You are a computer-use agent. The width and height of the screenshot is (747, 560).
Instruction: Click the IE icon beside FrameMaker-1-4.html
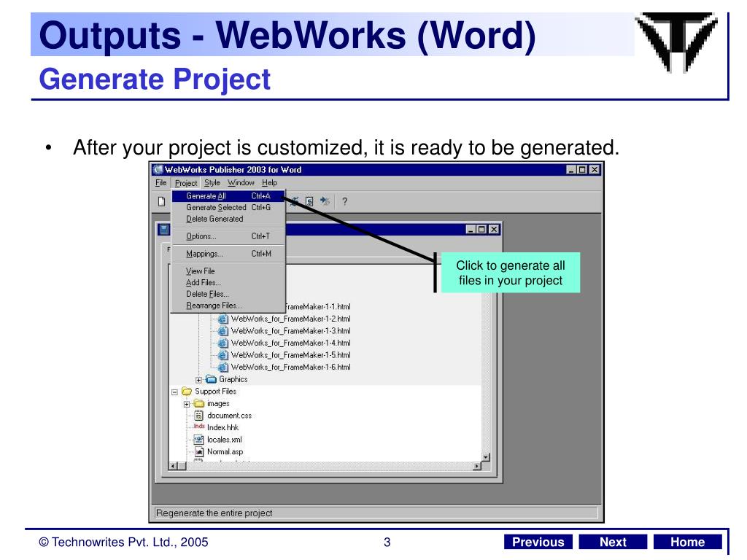click(222, 343)
